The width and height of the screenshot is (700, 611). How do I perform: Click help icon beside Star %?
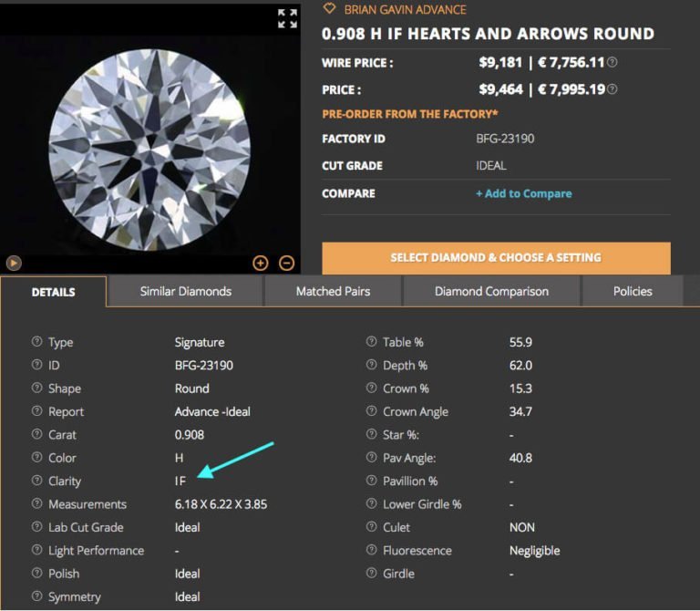tap(372, 434)
